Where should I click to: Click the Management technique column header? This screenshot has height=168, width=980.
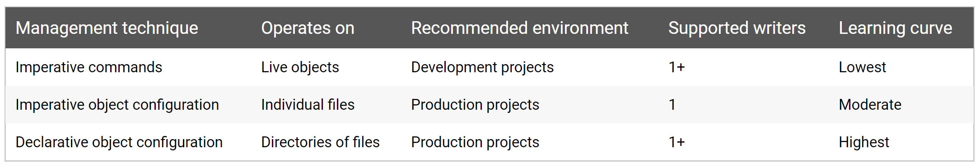pyautogui.click(x=107, y=28)
